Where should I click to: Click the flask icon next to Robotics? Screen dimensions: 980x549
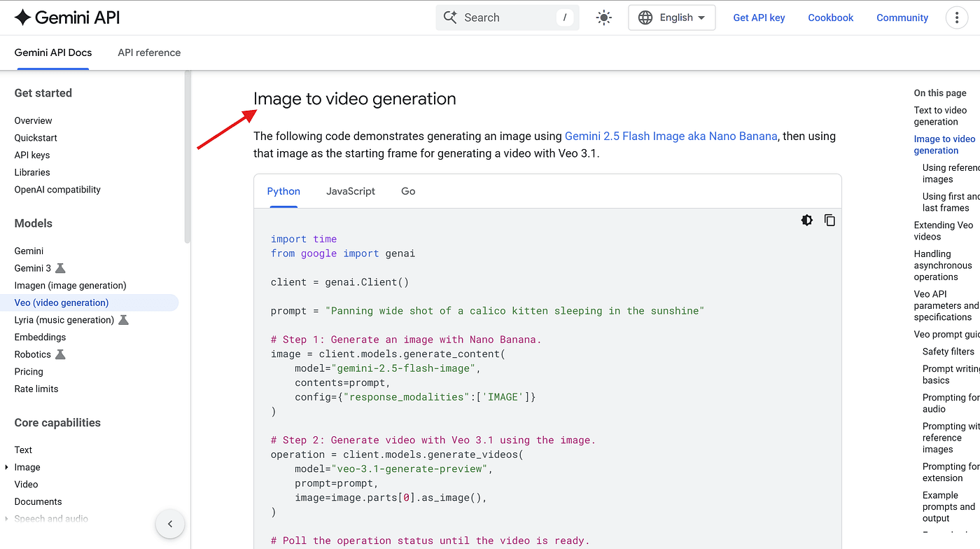coord(60,354)
